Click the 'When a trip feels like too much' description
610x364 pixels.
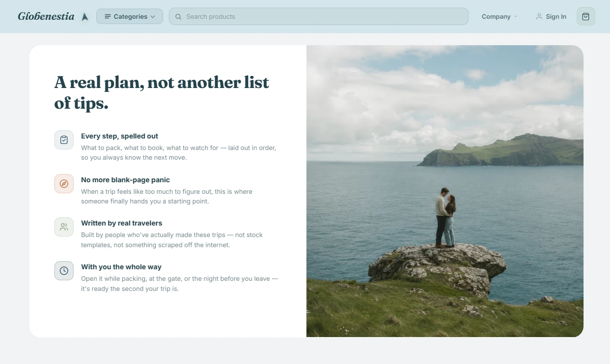167,196
